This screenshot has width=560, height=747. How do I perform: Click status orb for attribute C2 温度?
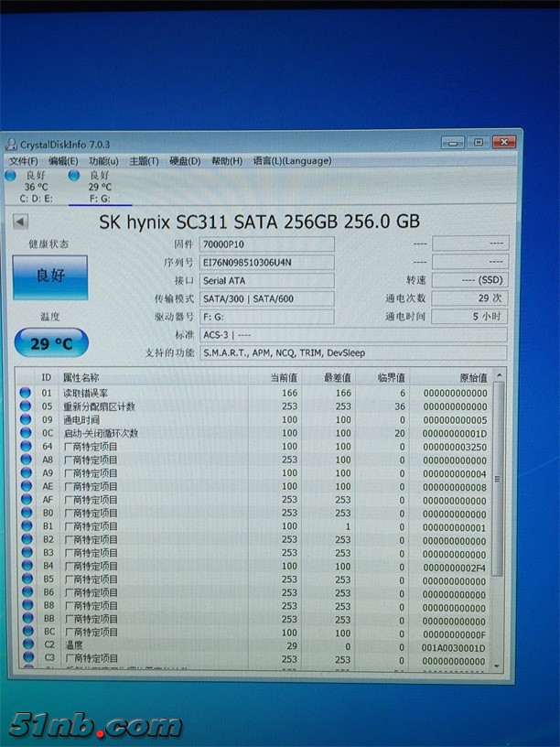[25, 645]
